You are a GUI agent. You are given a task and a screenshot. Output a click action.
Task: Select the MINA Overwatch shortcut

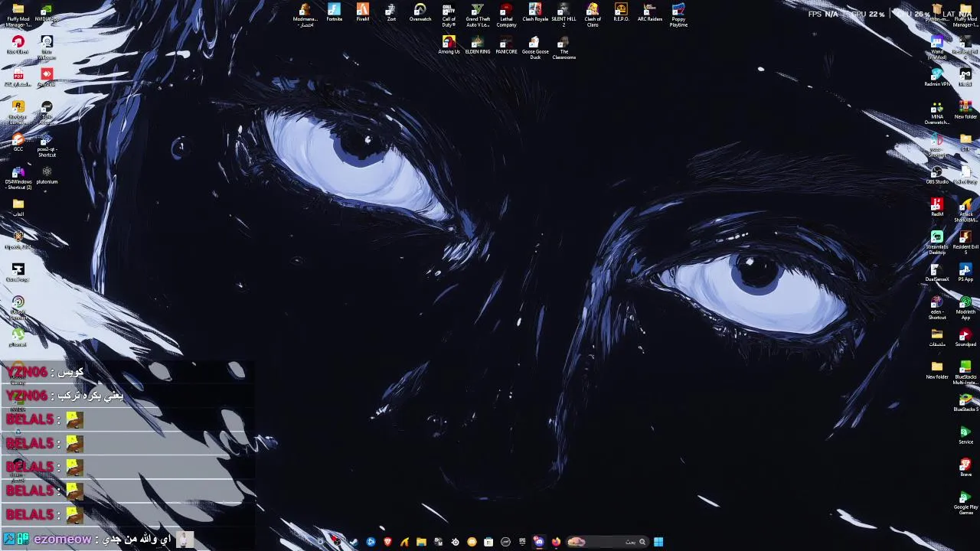(x=937, y=112)
